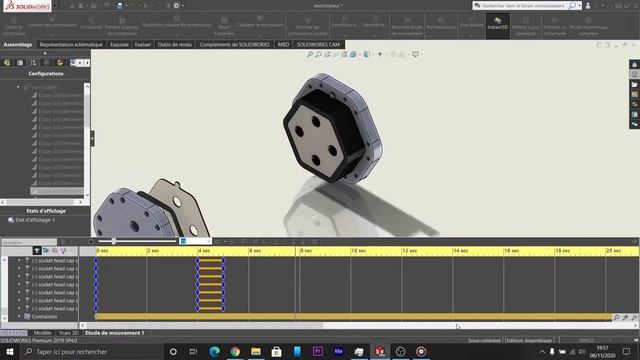Click the Zoom to Area icon

318,54
